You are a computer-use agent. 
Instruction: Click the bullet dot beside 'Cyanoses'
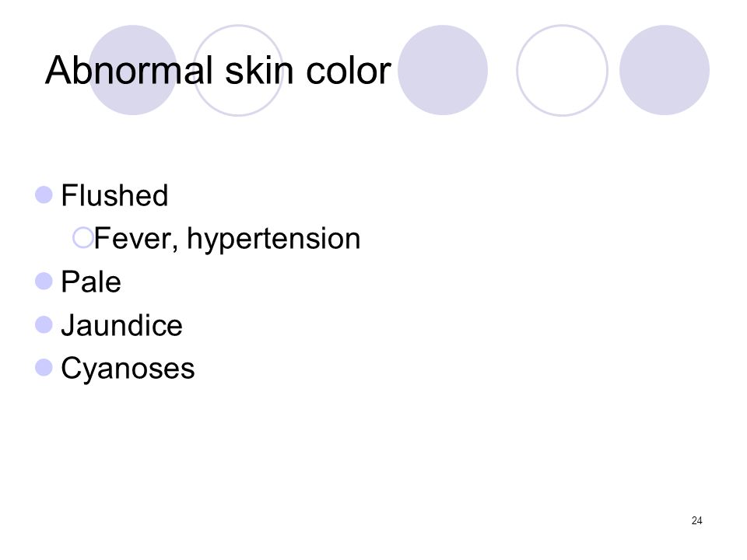[44, 368]
